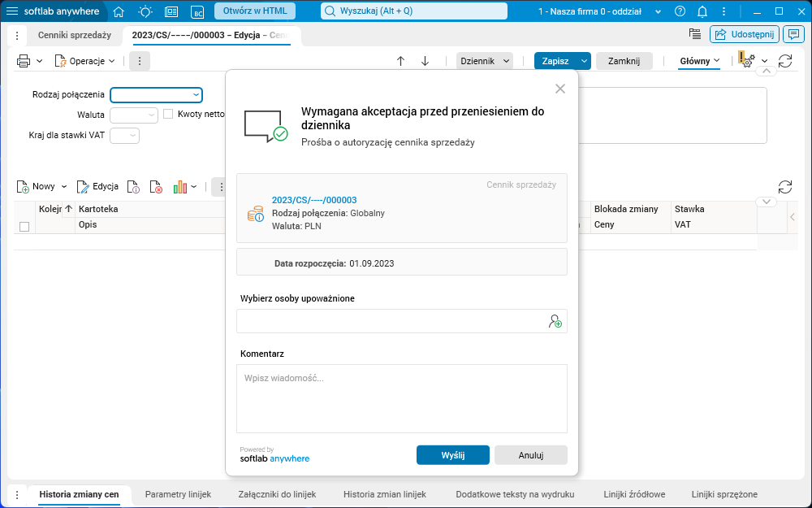Click Otwórz w HTML button
This screenshot has width=812, height=508.
pos(255,11)
